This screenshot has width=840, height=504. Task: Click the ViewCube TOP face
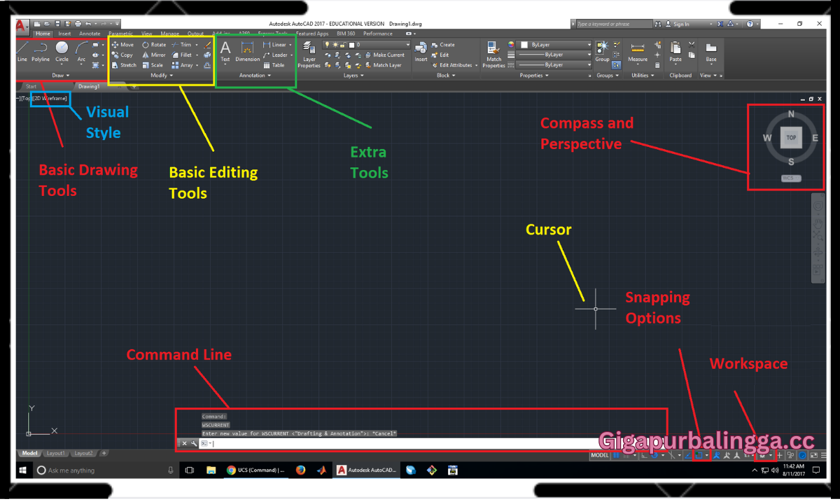pyautogui.click(x=791, y=138)
